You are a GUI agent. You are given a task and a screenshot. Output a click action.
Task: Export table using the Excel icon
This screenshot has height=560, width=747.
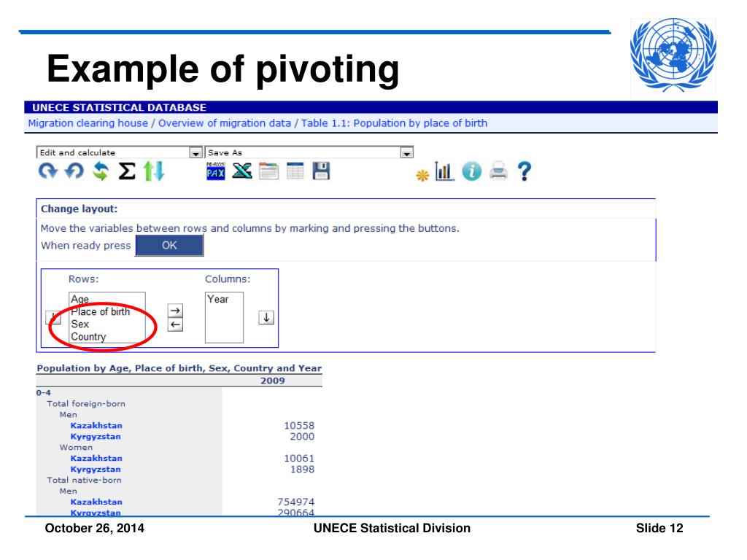click(242, 171)
